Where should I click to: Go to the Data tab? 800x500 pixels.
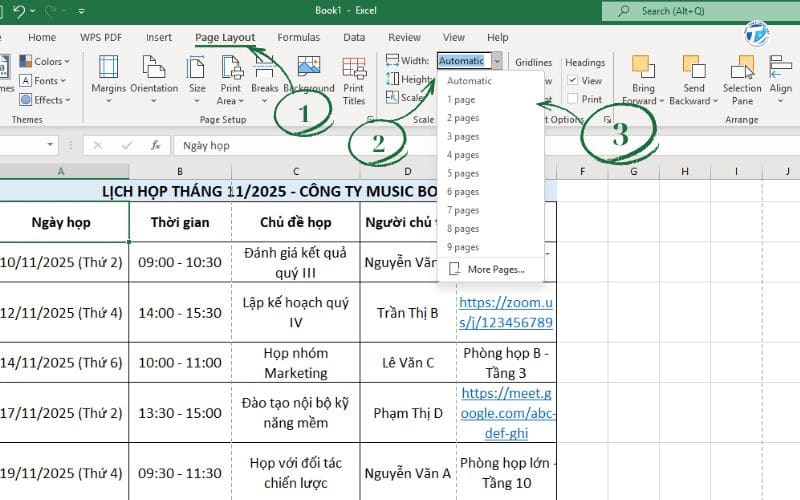point(354,37)
